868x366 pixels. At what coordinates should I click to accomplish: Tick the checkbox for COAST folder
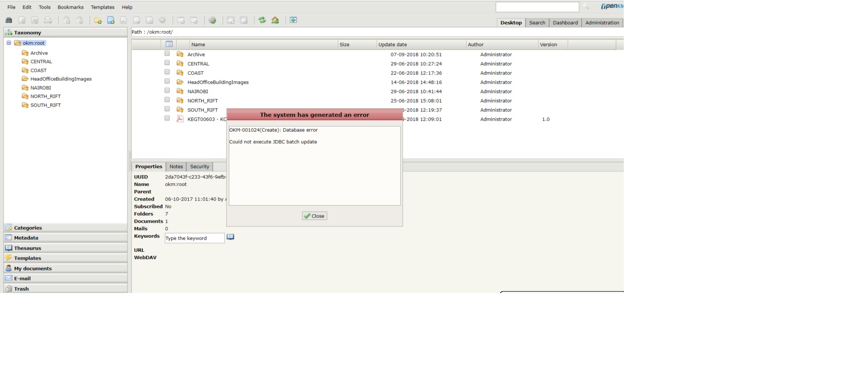(167, 72)
